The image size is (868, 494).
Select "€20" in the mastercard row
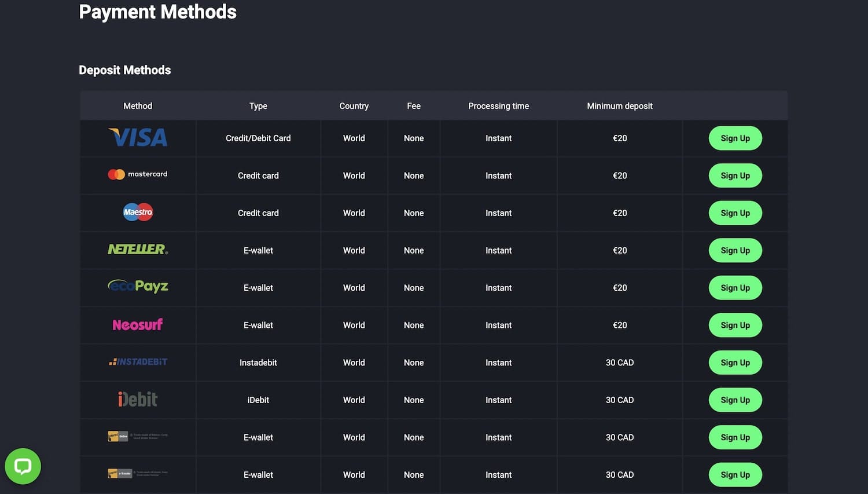620,175
